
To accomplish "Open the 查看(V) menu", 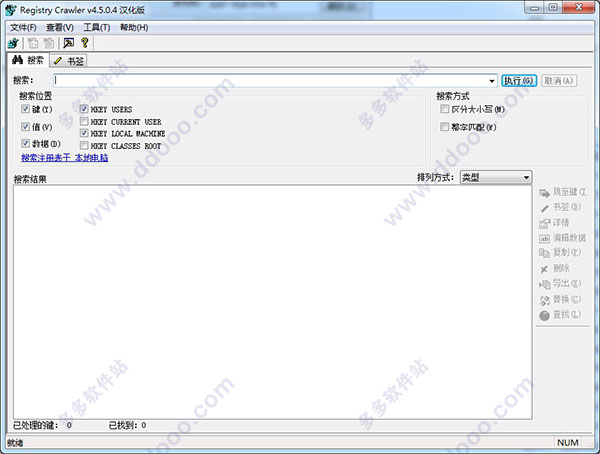I will [x=60, y=28].
